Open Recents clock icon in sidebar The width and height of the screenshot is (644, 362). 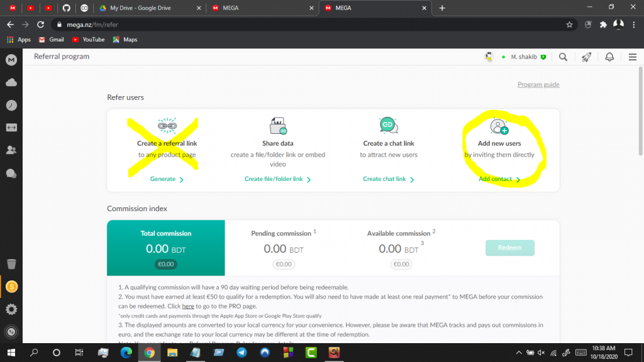click(11, 106)
